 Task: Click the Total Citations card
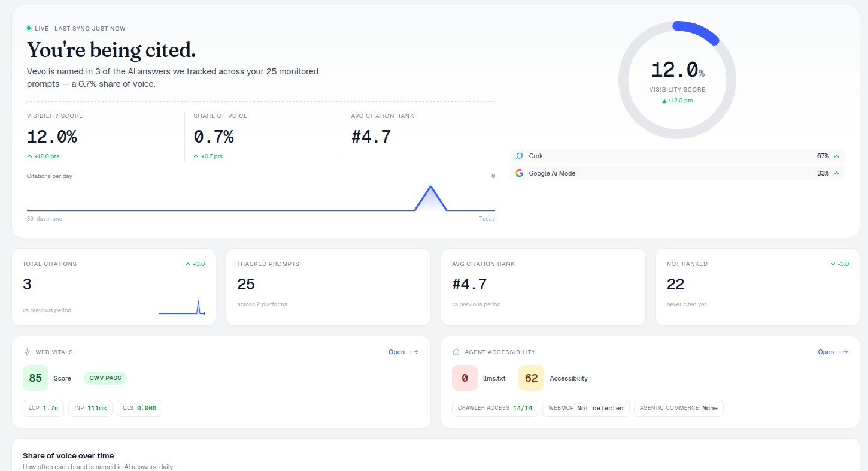tap(113, 287)
